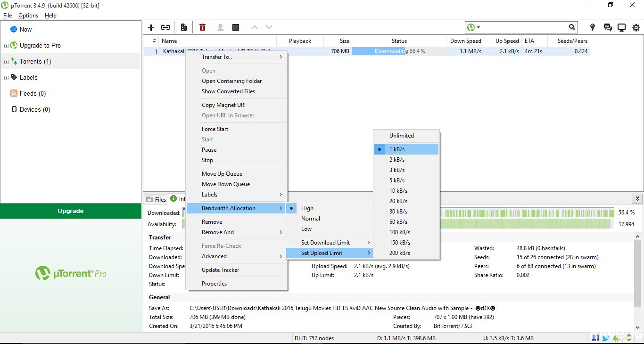Open the chat bubbles icon in toolbar

coord(608,27)
